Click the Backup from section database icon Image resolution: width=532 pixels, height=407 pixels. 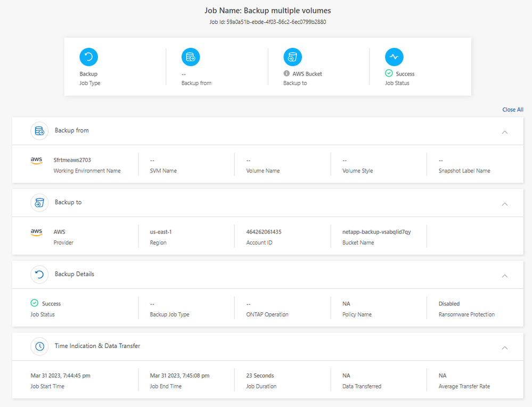click(x=39, y=131)
